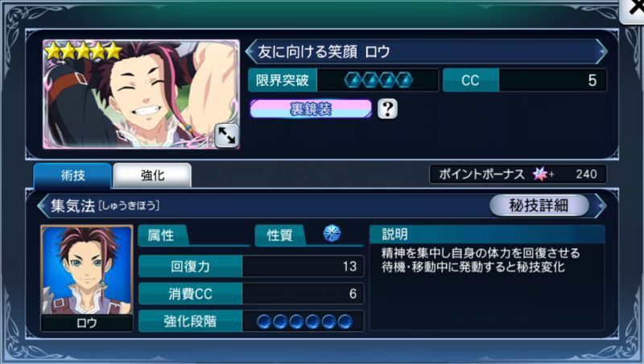This screenshot has height=364, width=644.
Task: Open the question mark help icon
Action: (x=387, y=109)
